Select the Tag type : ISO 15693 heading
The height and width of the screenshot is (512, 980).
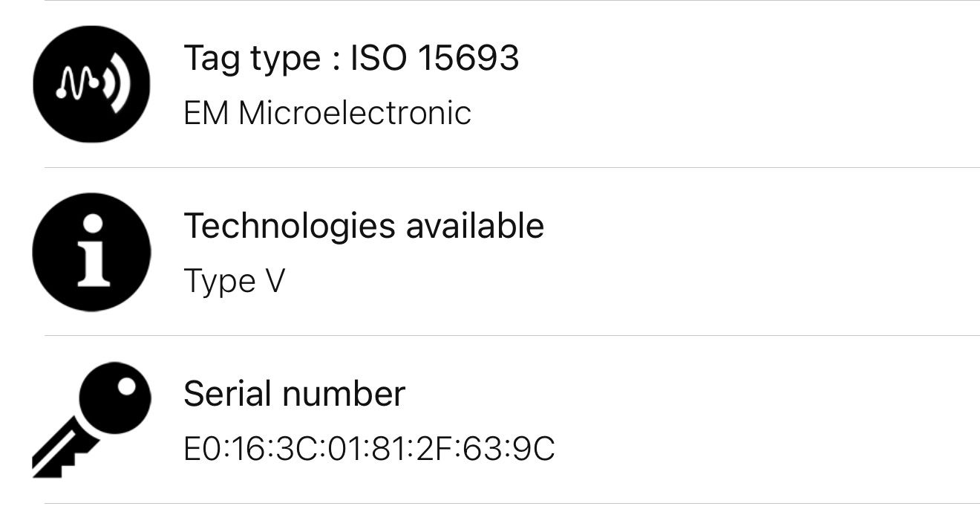[351, 58]
